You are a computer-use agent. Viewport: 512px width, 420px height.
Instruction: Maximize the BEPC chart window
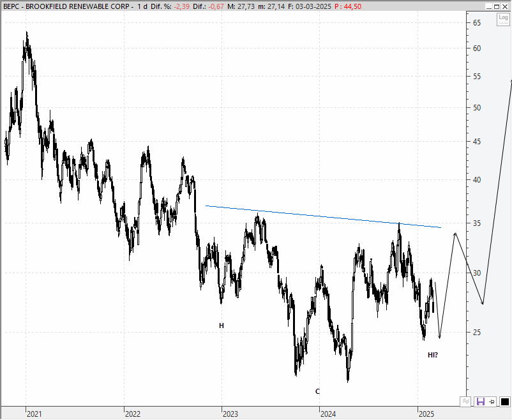[x=496, y=6]
